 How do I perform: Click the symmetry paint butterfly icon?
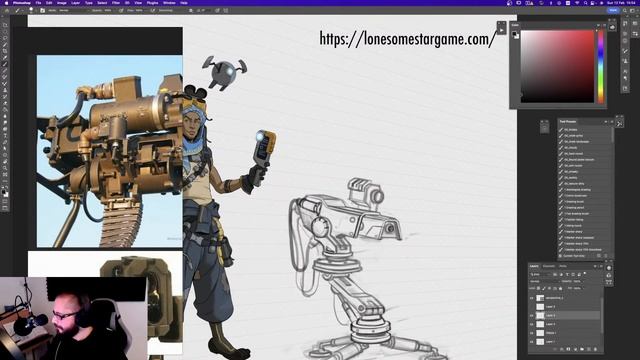pos(226,10)
